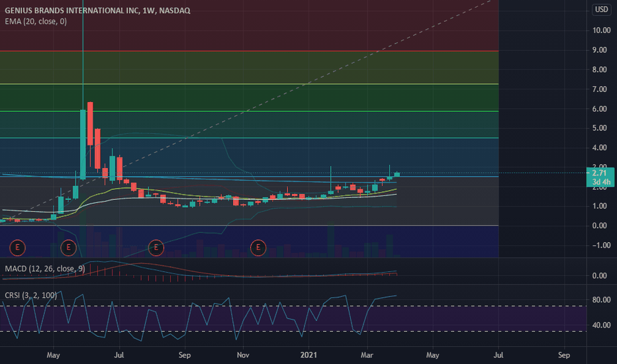Click the red Fibonacci level line near 9.00

[x=249, y=51]
